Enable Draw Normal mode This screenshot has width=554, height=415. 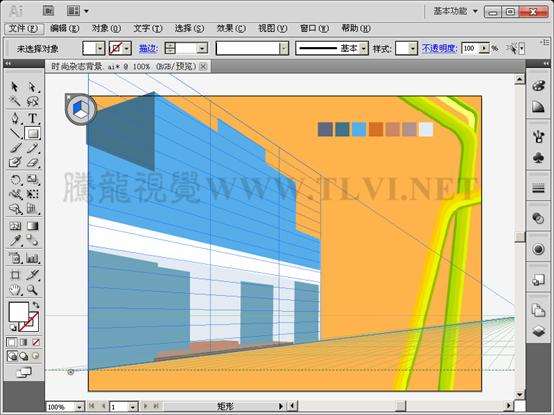tap(12, 356)
